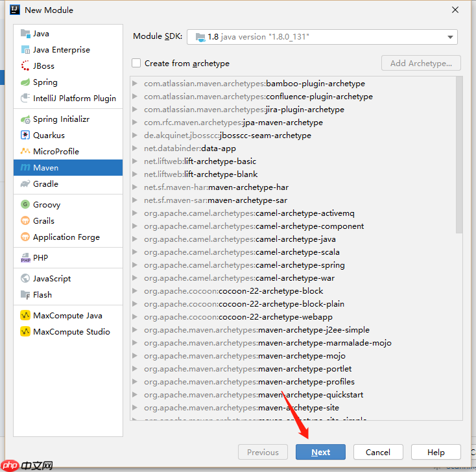This screenshot has height=472, width=476.
Task: Click the Flash folder icon
Action: click(25, 294)
